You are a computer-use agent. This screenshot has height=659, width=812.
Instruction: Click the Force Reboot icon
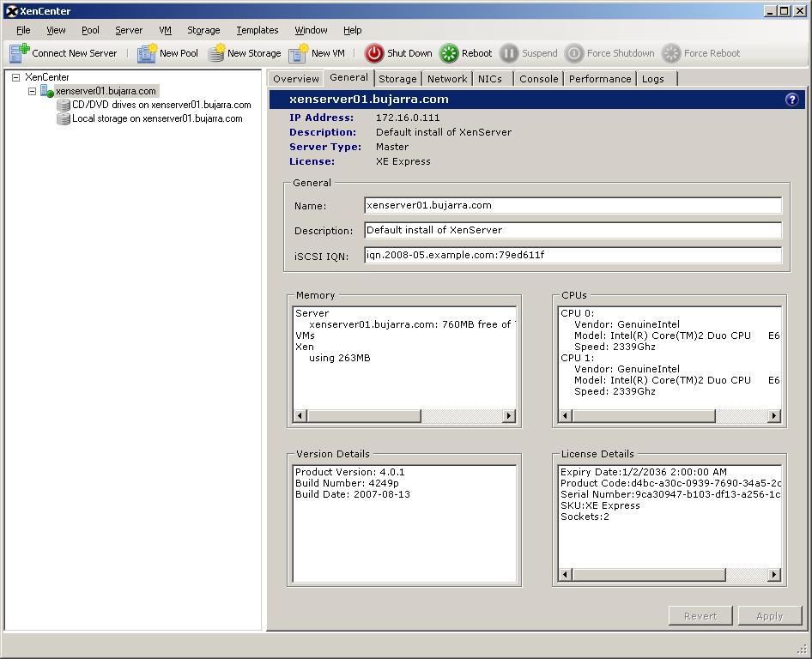click(x=671, y=53)
